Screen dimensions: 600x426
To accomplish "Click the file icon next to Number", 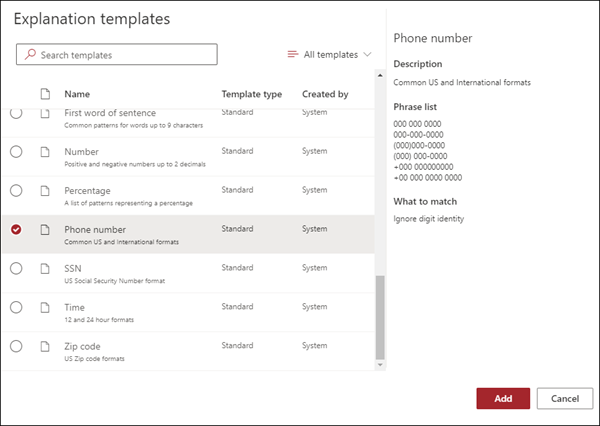I will click(x=45, y=152).
